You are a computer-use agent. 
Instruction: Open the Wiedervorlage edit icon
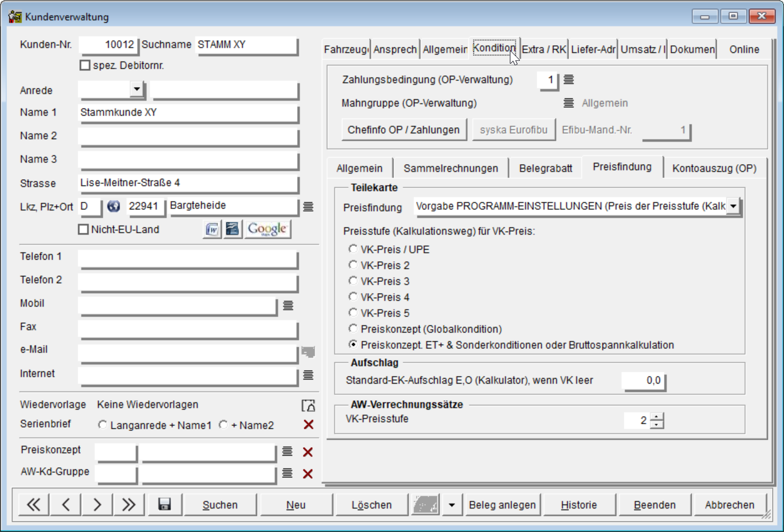coord(308,405)
